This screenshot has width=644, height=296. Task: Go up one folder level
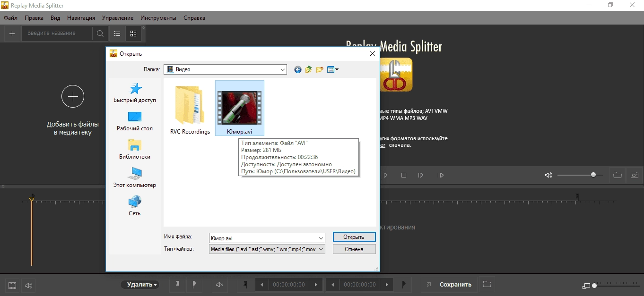click(x=308, y=69)
